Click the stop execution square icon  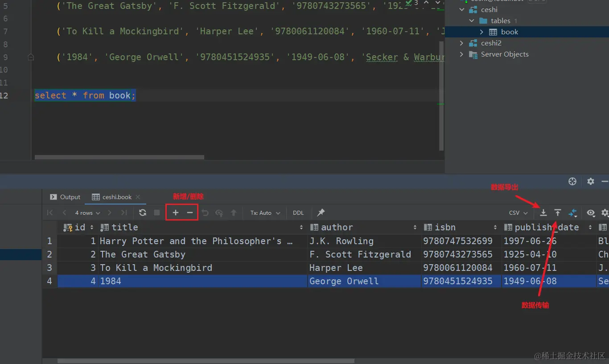(157, 213)
